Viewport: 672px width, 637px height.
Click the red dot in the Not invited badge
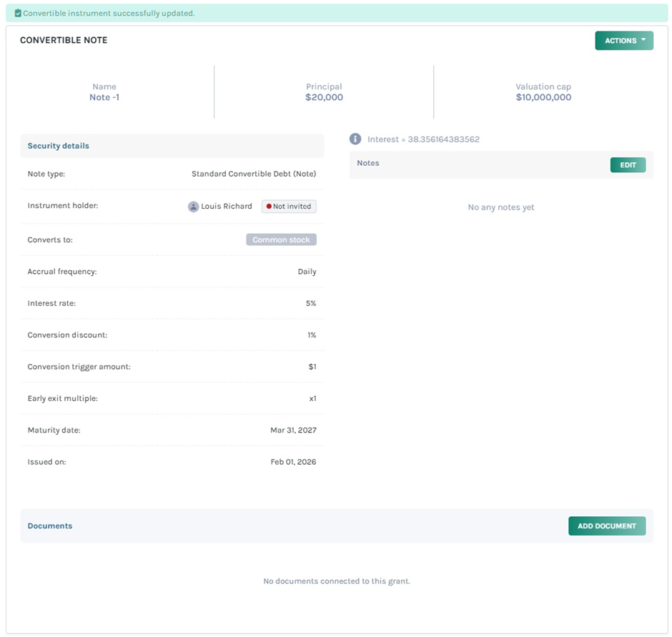(269, 207)
